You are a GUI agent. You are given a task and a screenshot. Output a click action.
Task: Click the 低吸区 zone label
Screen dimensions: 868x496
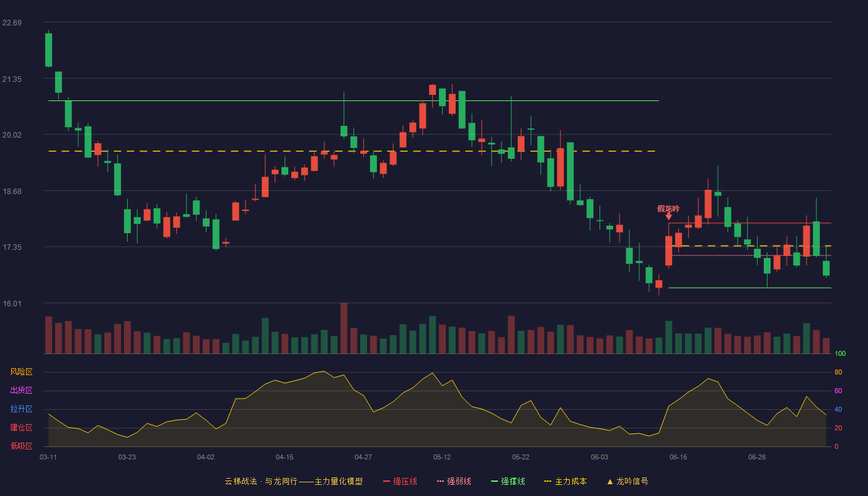click(21, 446)
